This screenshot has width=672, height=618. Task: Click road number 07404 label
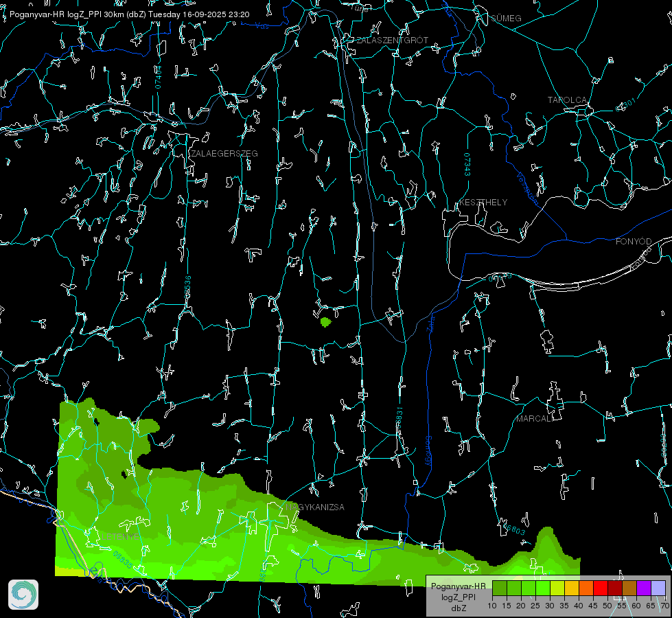coord(159,77)
